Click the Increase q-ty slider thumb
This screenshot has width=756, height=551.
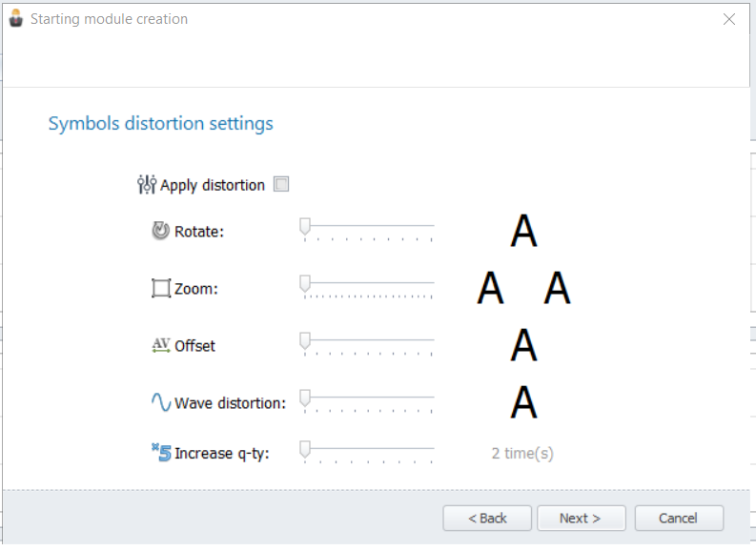tap(305, 449)
